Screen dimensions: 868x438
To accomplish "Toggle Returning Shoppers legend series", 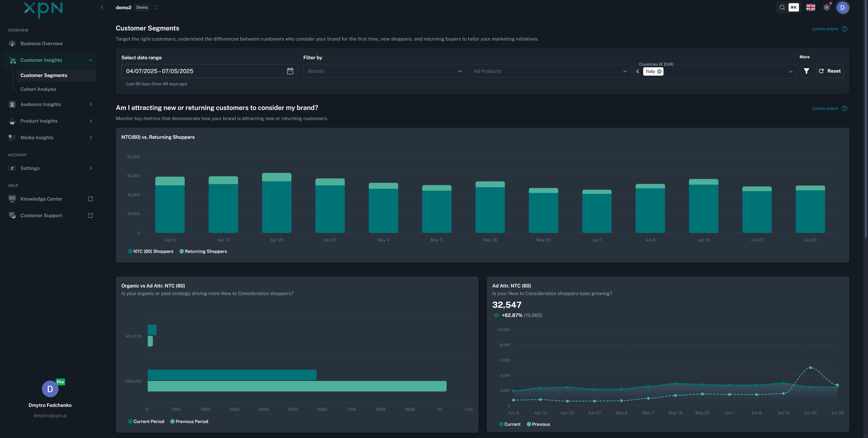I will tap(203, 252).
